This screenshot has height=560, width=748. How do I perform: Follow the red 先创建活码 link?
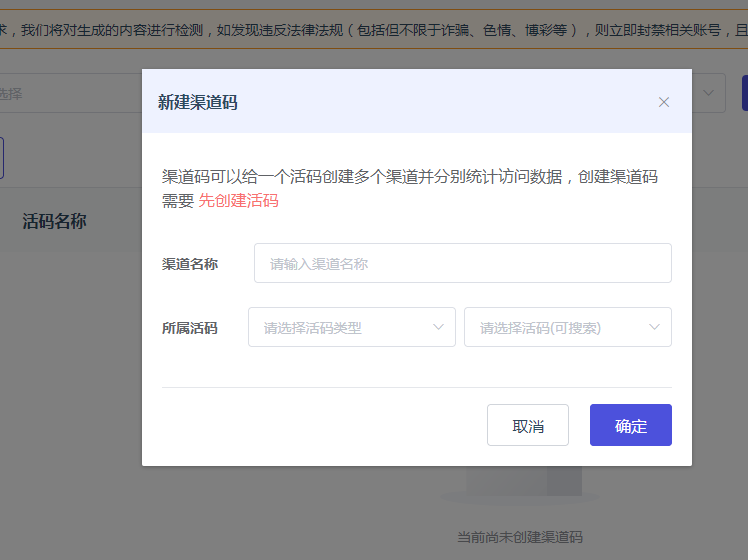pyautogui.click(x=238, y=201)
